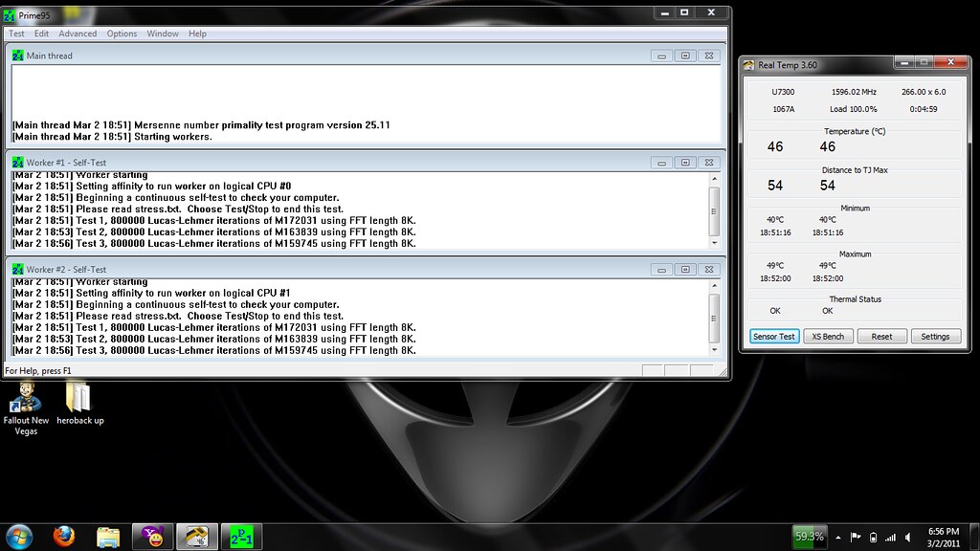Launch Firefox from the taskbar
Viewport: 980px width, 551px height.
64,537
